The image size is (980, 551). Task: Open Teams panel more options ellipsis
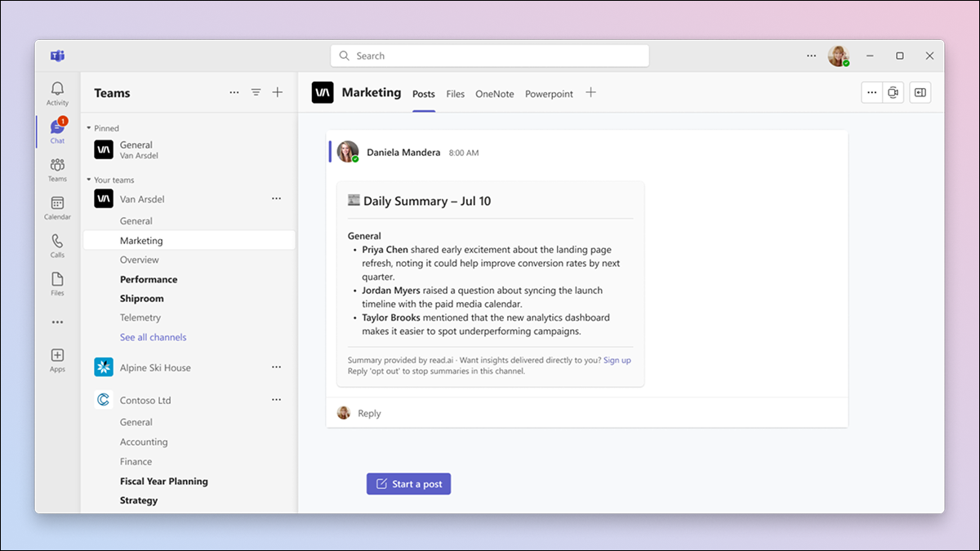[x=234, y=93]
